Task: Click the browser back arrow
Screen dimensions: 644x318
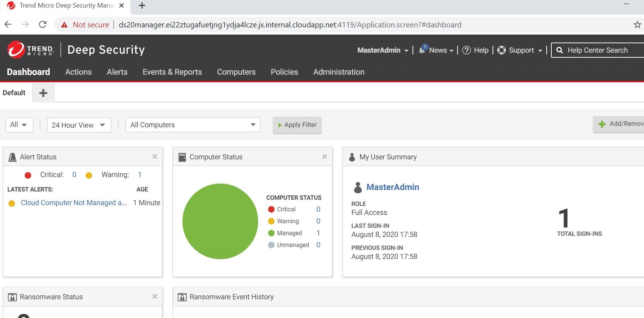Action: tap(8, 25)
